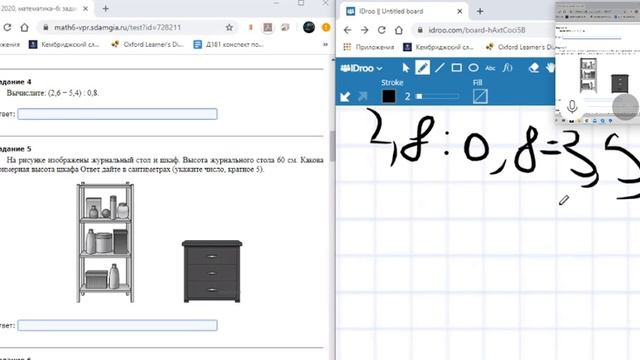
Task: Open the black Stroke color swatch
Action: pos(389,96)
